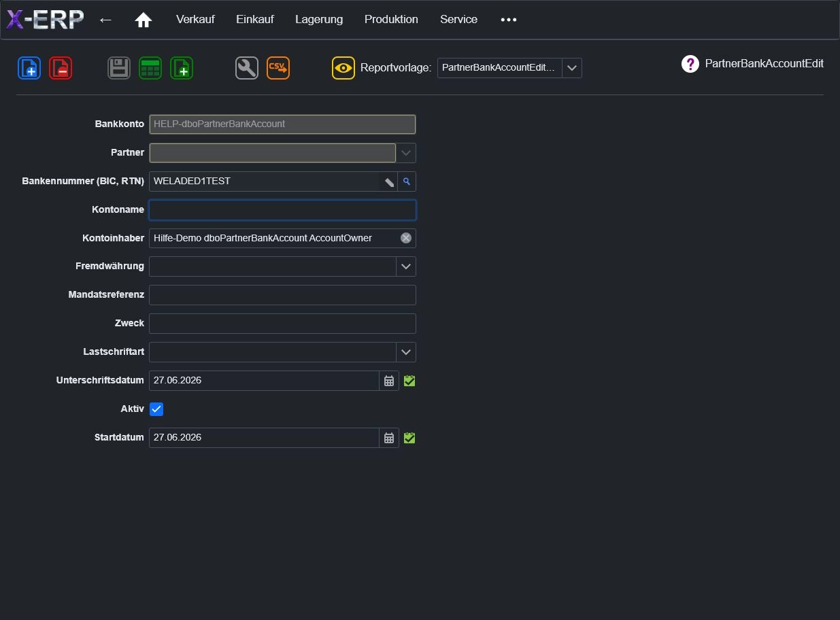Open the Verkauf menu

195,20
